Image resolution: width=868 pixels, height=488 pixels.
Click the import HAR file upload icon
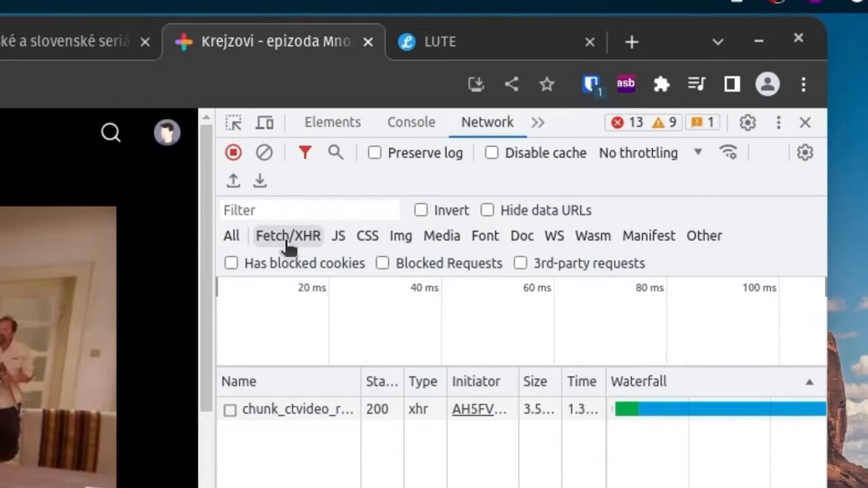233,181
